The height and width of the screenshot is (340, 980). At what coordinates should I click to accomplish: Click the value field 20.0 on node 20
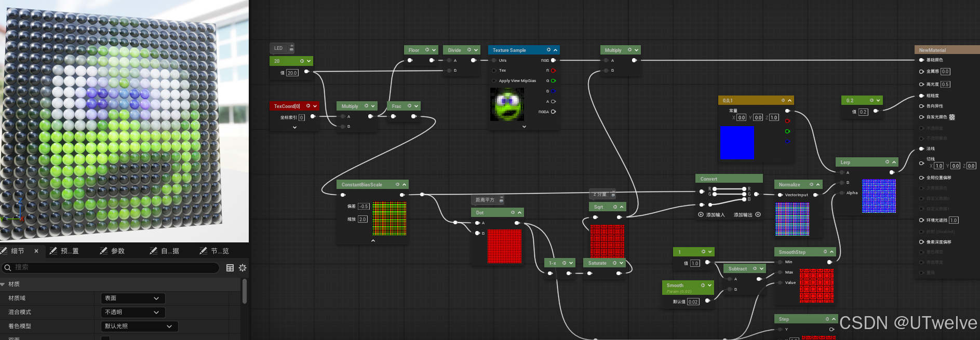pyautogui.click(x=292, y=73)
